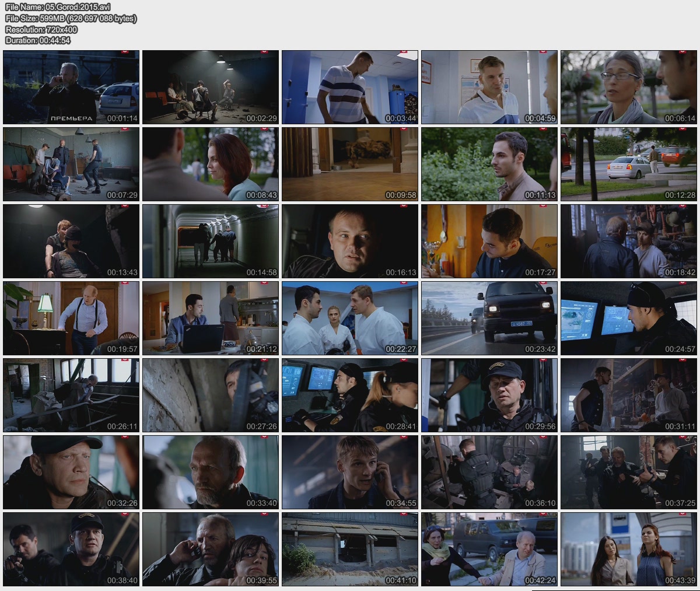Select the striped shirt man thumbnail 00:03:44
This screenshot has height=591, width=700.
350,87
